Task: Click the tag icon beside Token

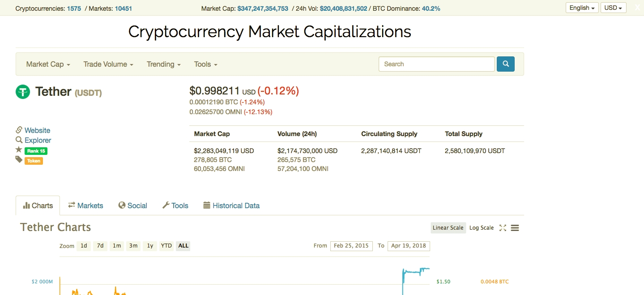Action: 19,159
